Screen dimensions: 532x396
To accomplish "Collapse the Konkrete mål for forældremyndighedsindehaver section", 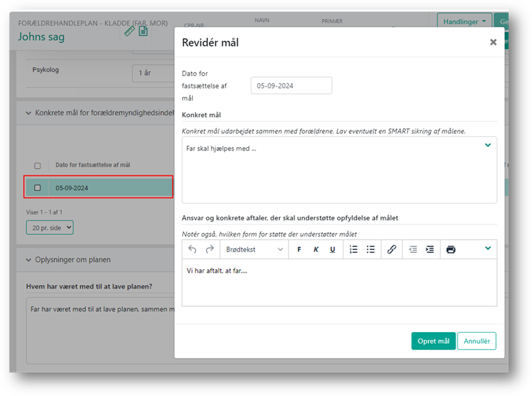I will (x=27, y=112).
